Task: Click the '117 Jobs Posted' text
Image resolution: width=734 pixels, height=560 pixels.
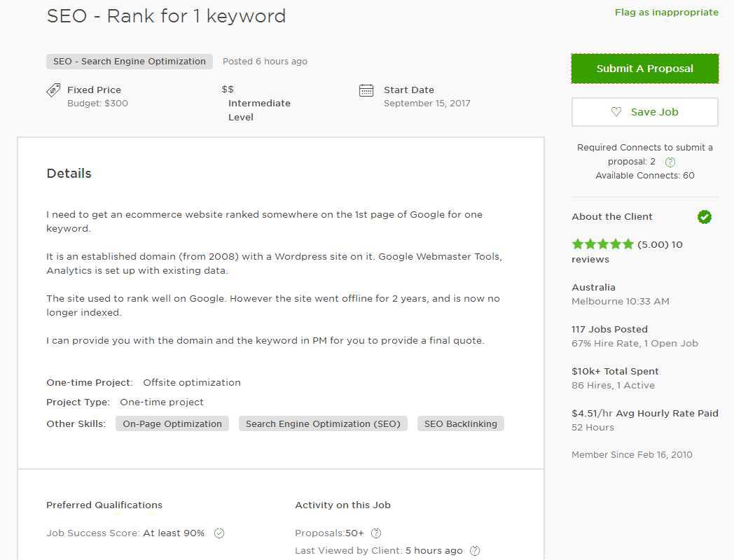Action: coord(609,330)
